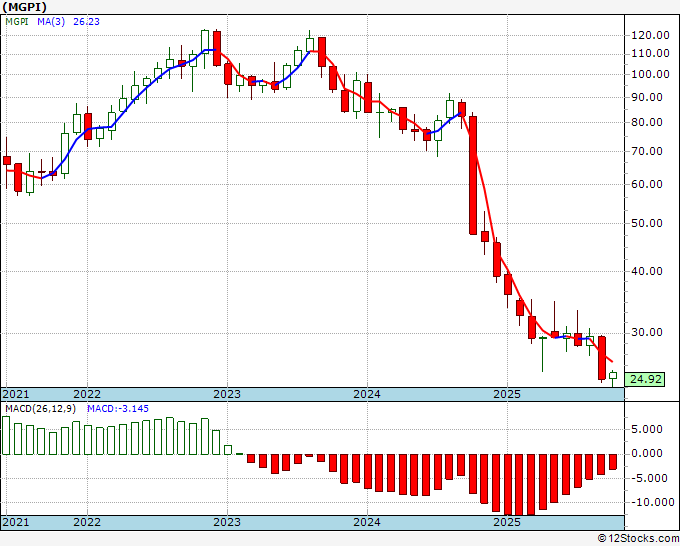Click the 70.00 price axis label

tap(647, 151)
